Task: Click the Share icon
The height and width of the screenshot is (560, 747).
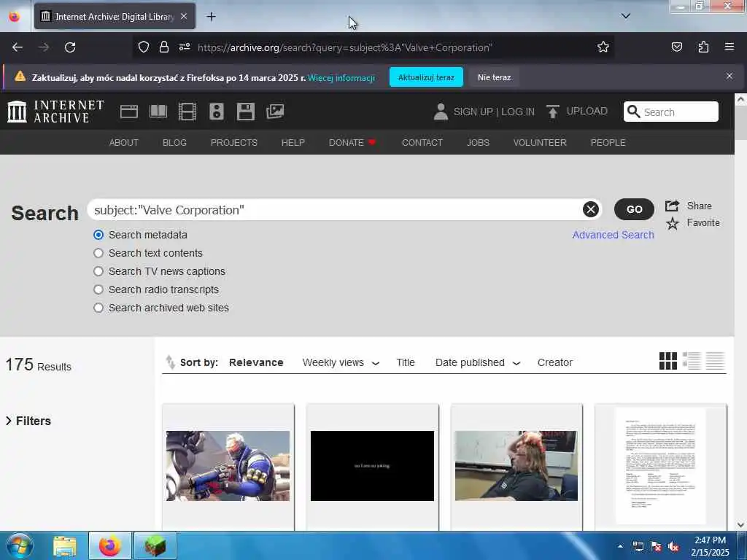Action: [672, 206]
